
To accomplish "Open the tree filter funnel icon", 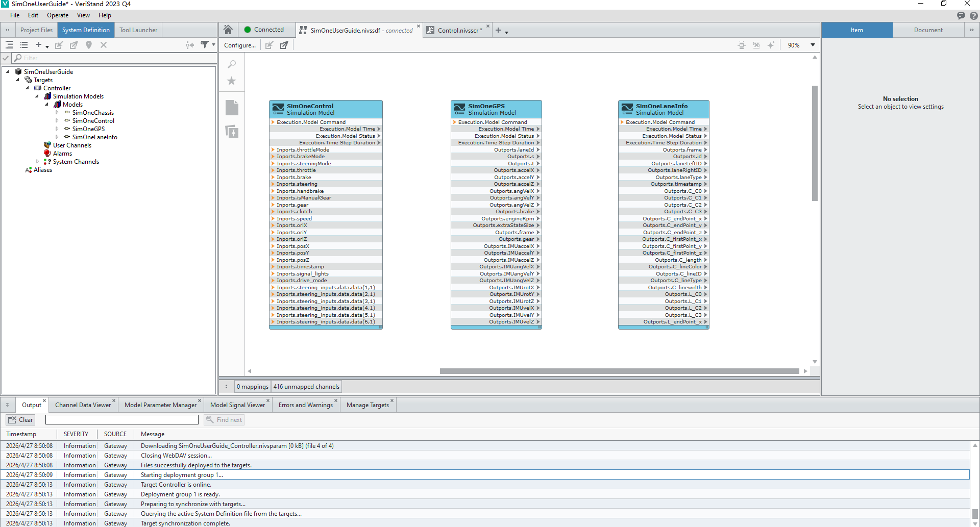I will pos(205,45).
